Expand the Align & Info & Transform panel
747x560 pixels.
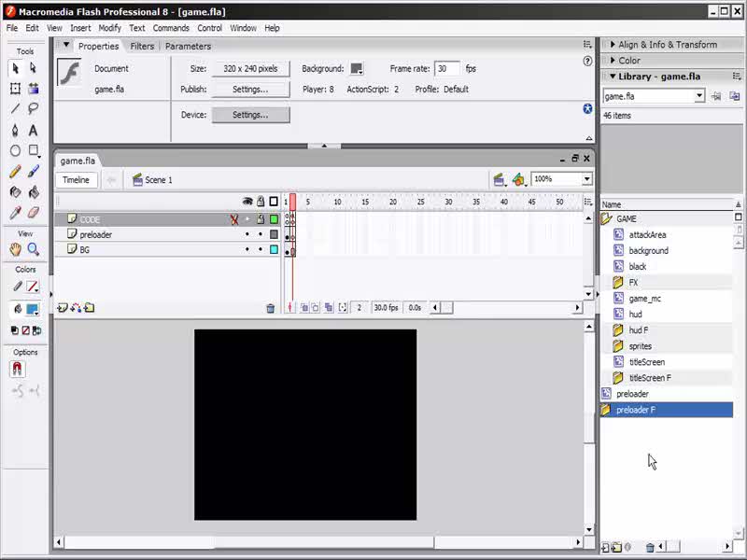tap(668, 45)
